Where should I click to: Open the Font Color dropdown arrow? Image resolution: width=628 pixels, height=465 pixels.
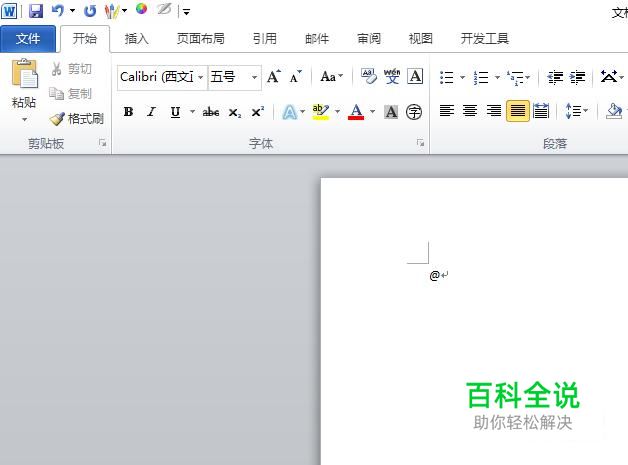(372, 112)
